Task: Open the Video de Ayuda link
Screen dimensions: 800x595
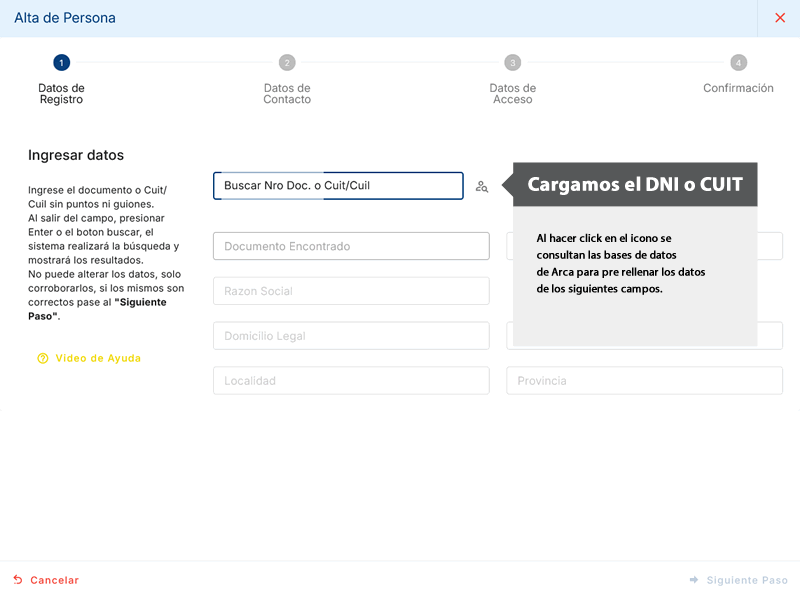Action: click(98, 358)
